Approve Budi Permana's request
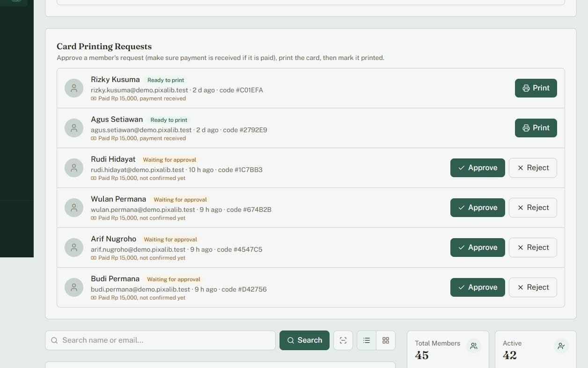Screen dimensions: 588x368 [478, 287]
